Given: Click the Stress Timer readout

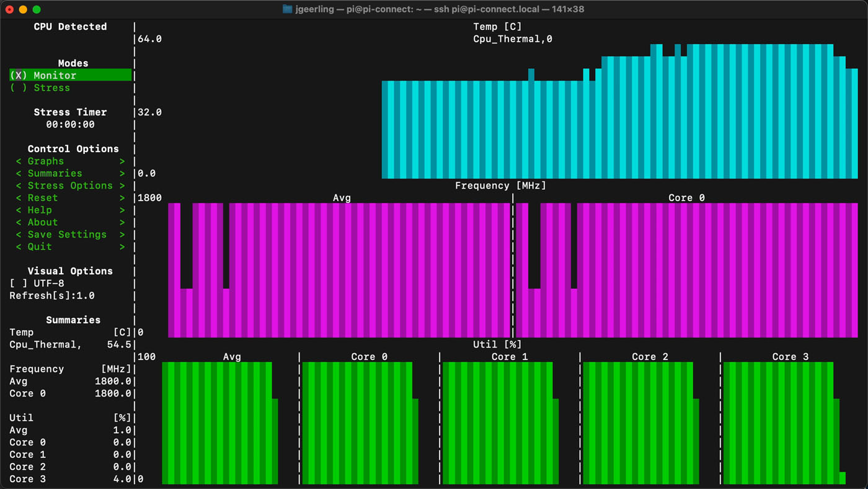Looking at the screenshot, I should [x=69, y=124].
